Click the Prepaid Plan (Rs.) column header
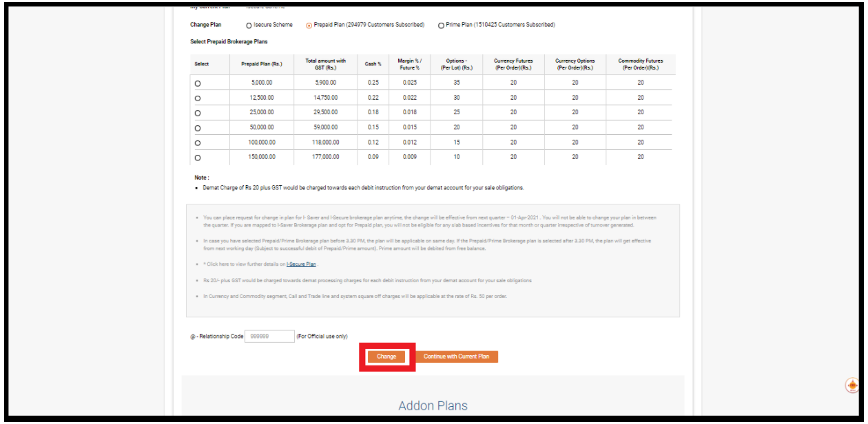 click(x=262, y=64)
